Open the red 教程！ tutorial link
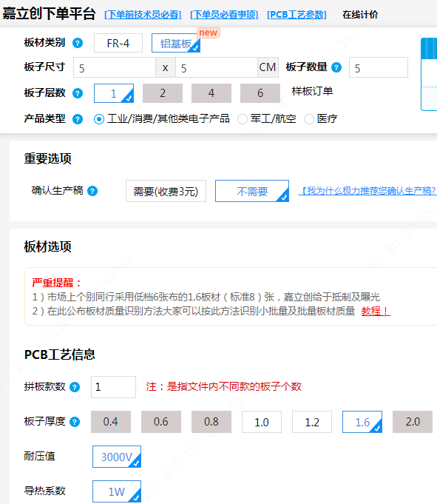 376,311
